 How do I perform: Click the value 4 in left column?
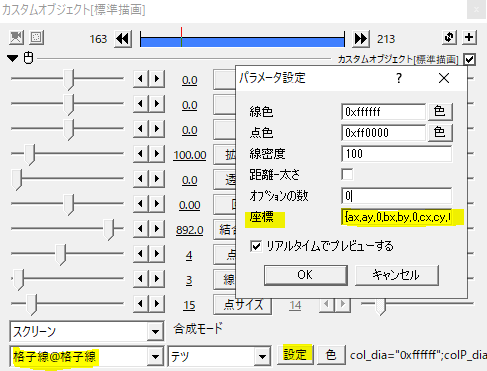tap(189, 255)
